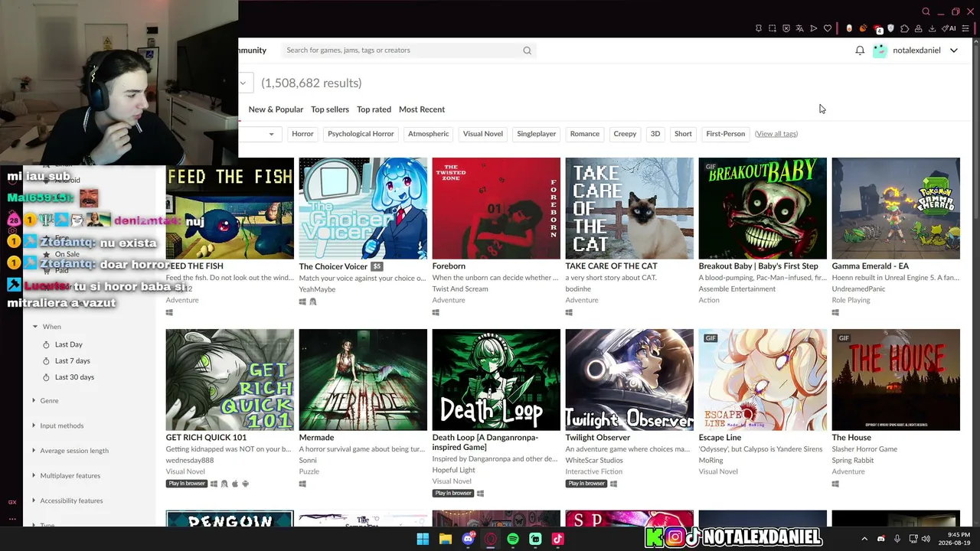
Task: Filter by the Visual Novel tag
Action: click(482, 134)
